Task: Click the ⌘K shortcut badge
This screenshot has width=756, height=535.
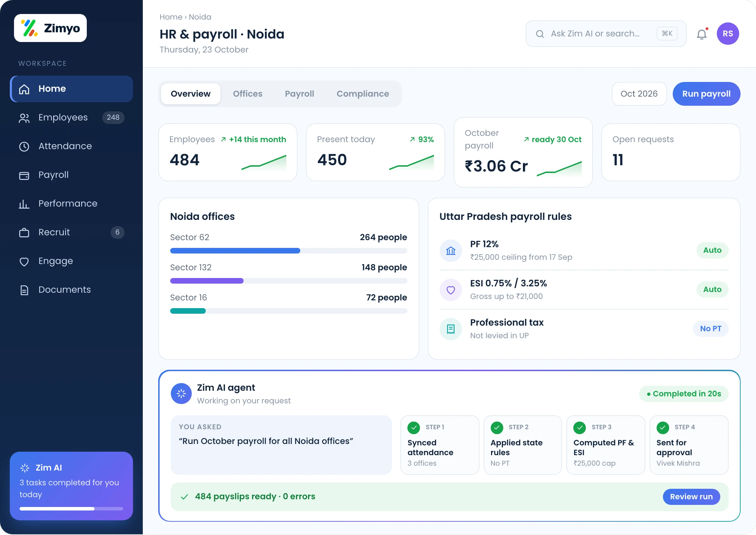Action: click(x=667, y=34)
